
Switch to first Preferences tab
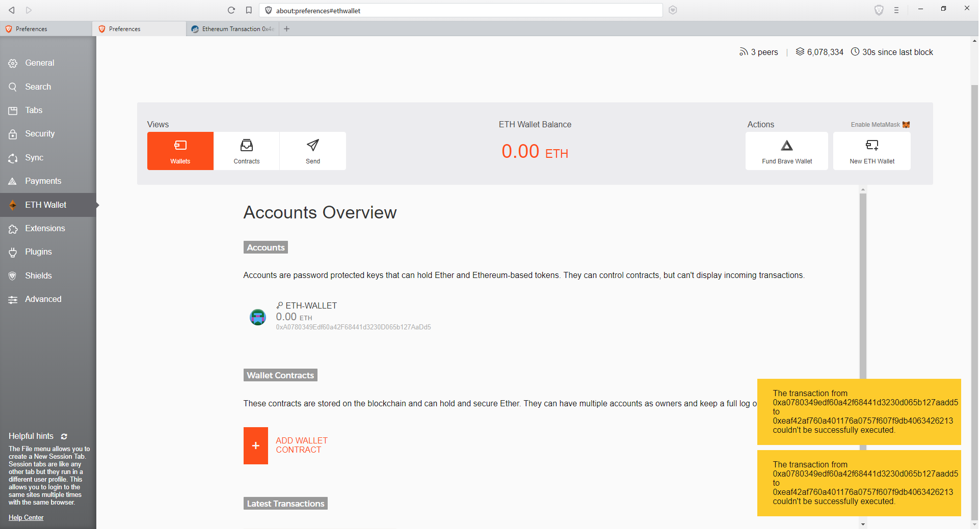click(x=46, y=29)
